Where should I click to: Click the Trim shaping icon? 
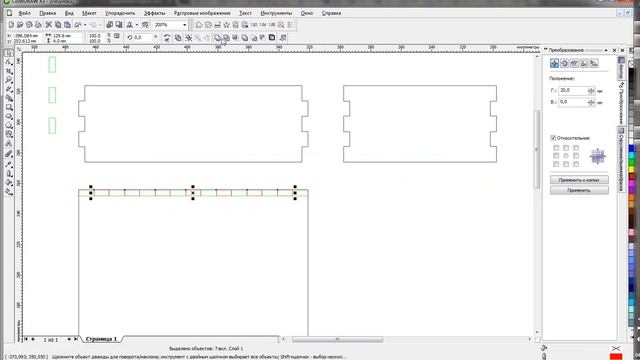226,38
